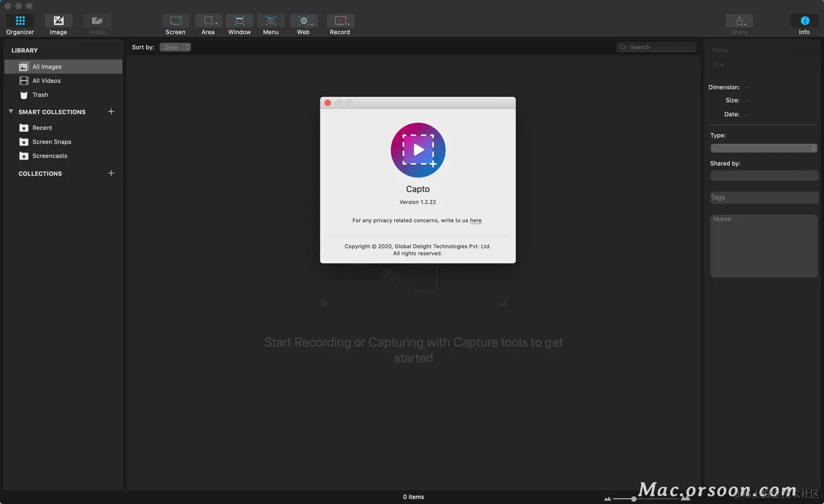Image resolution: width=824 pixels, height=504 pixels.
Task: Open the Type dropdown in Info panel
Action: (763, 148)
